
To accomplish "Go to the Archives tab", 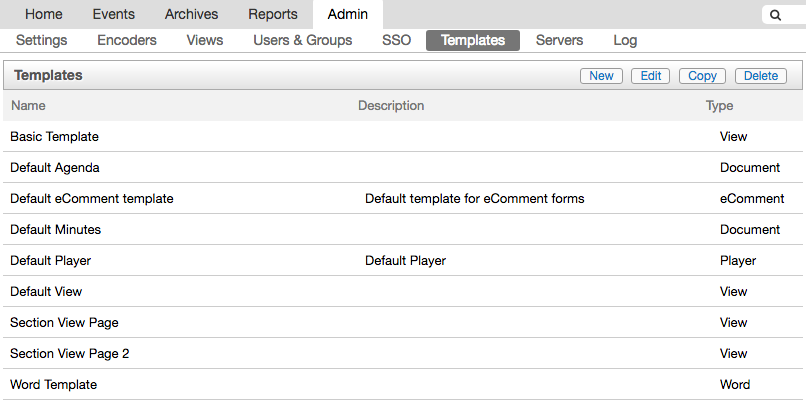I will pyautogui.click(x=192, y=14).
